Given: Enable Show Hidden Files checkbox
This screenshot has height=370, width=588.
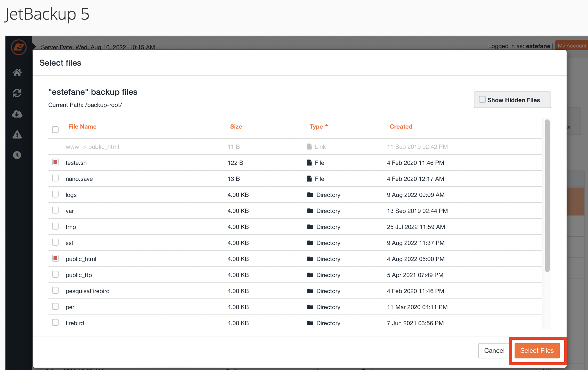Looking at the screenshot, I should click(x=482, y=99).
